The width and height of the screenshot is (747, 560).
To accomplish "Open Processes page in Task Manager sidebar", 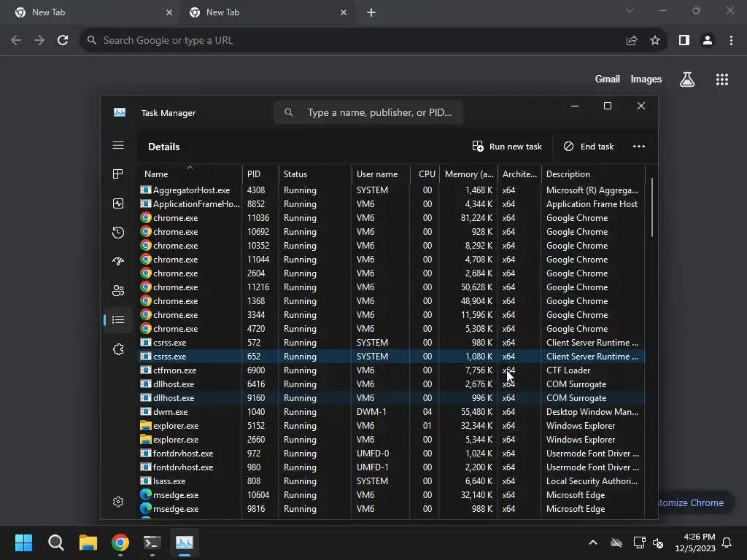I will pos(118,174).
